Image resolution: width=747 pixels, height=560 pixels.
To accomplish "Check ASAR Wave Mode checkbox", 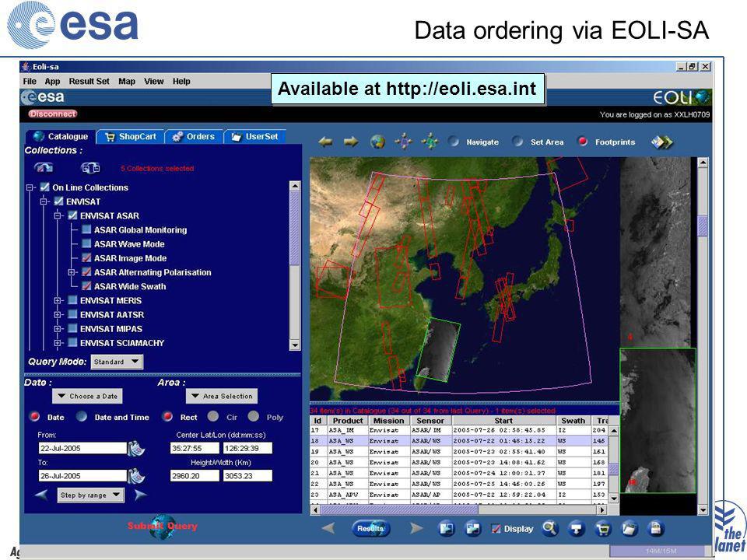I will (x=86, y=243).
